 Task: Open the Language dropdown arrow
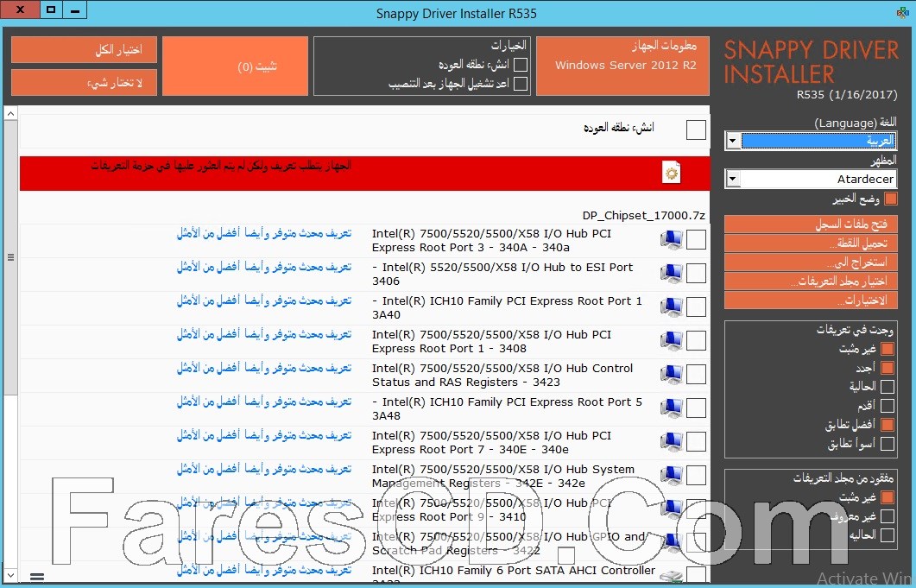[x=733, y=141]
